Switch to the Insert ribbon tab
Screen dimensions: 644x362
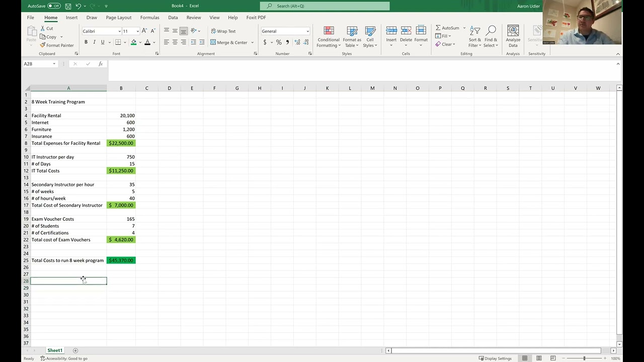pyautogui.click(x=71, y=18)
